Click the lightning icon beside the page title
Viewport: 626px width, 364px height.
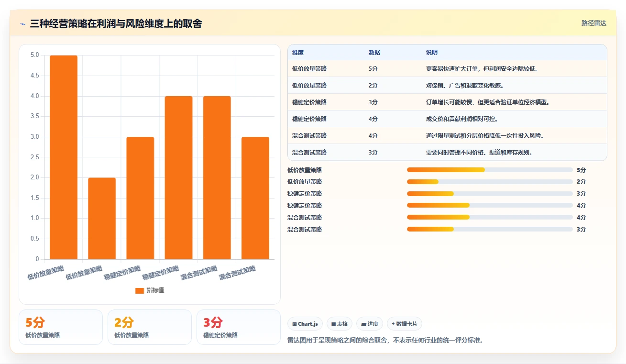[22, 24]
